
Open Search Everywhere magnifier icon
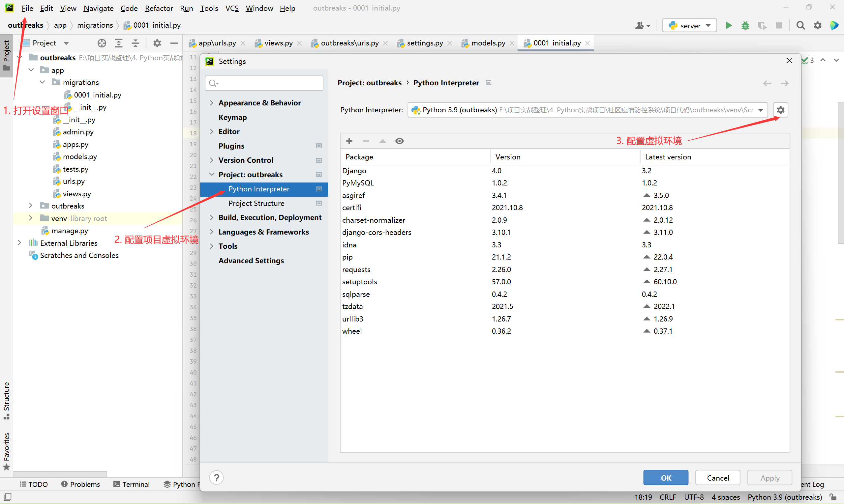[800, 25]
